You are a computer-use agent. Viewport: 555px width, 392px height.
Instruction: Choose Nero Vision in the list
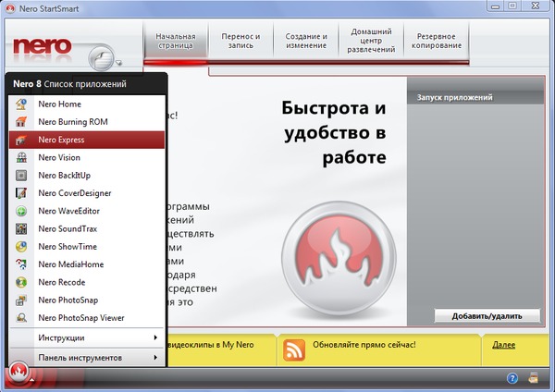click(x=87, y=157)
